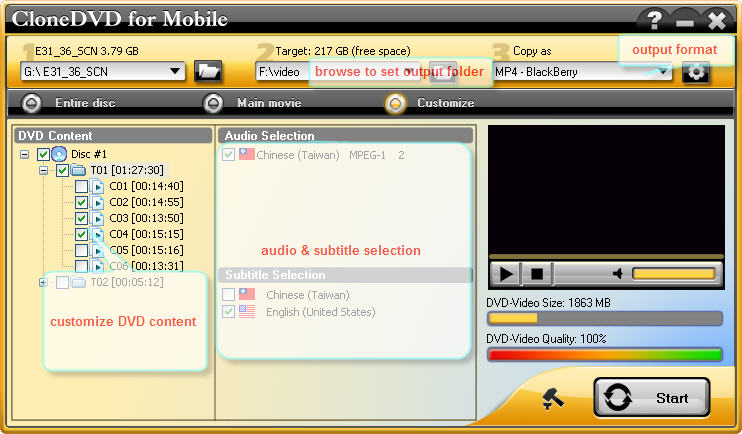Click the Start button
This screenshot has width=742, height=434.
[652, 398]
